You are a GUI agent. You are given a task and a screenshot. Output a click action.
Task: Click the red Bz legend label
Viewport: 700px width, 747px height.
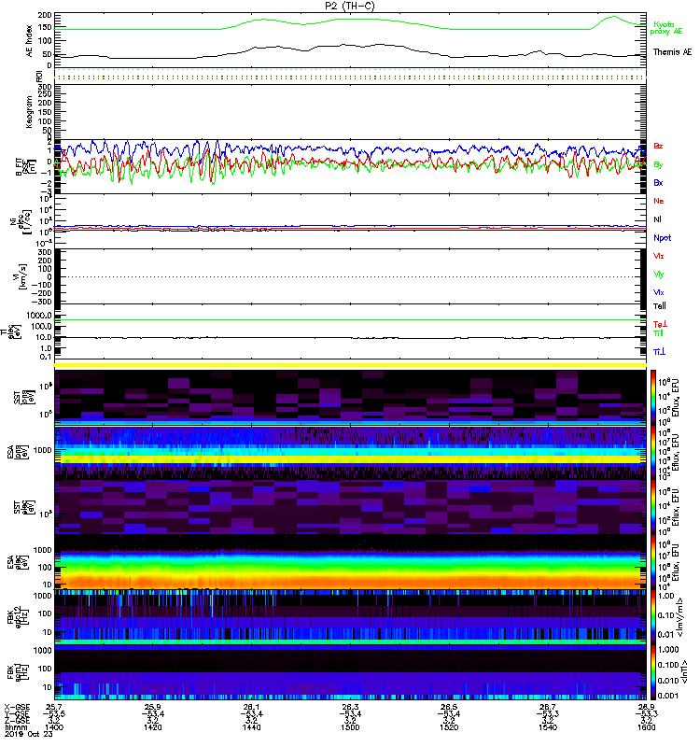(x=658, y=146)
